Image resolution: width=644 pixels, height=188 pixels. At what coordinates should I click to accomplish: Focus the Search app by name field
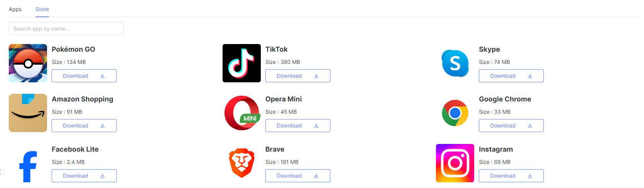click(66, 29)
